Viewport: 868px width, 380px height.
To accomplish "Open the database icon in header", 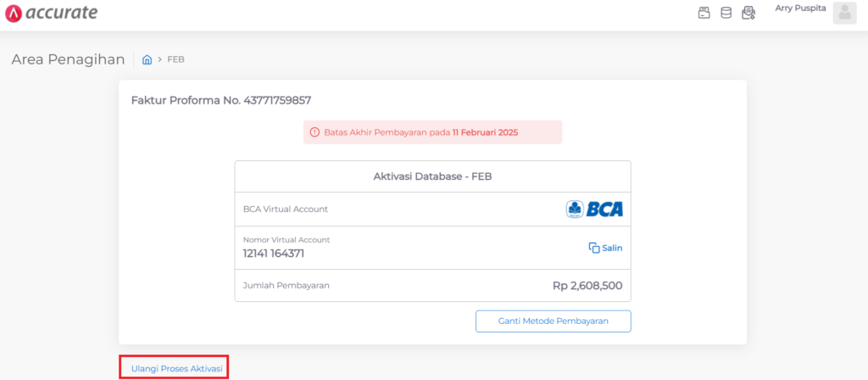I will point(726,13).
